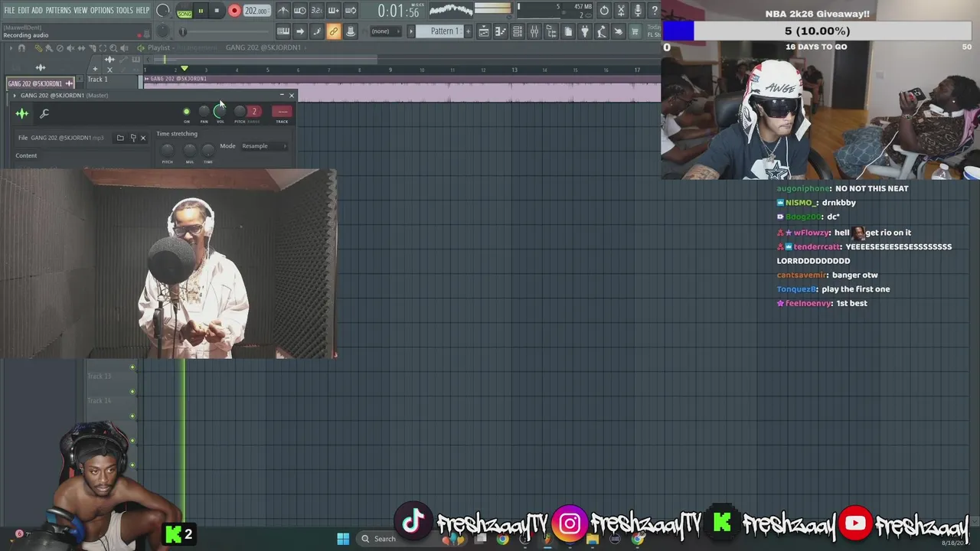980x551 pixels.
Task: Select the playlist mute tool
Action: tap(70, 48)
